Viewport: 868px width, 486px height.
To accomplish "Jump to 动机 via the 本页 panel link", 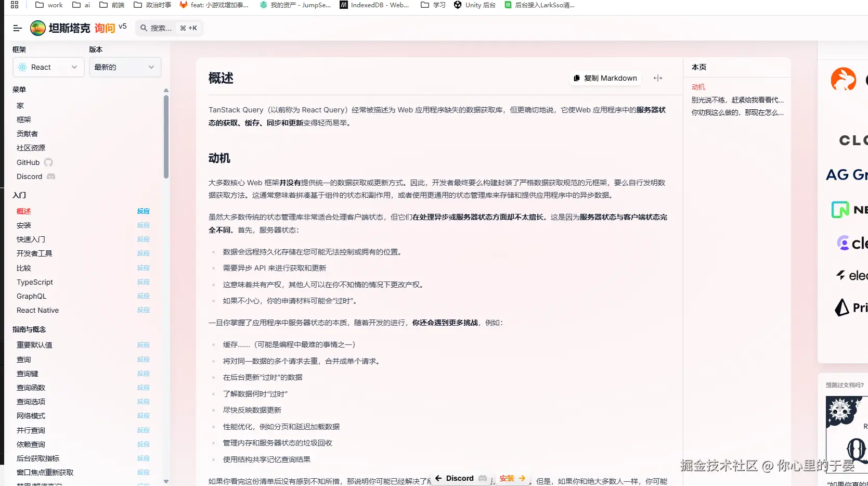I will coord(698,87).
